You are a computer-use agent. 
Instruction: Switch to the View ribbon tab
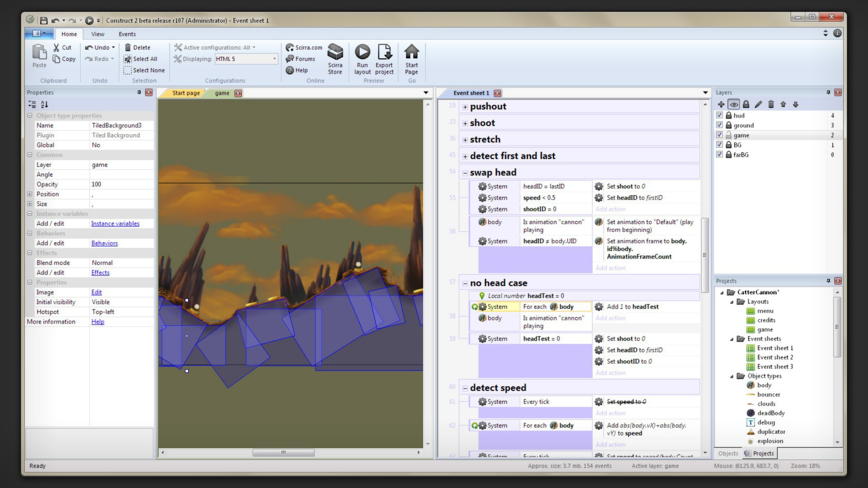tap(98, 34)
